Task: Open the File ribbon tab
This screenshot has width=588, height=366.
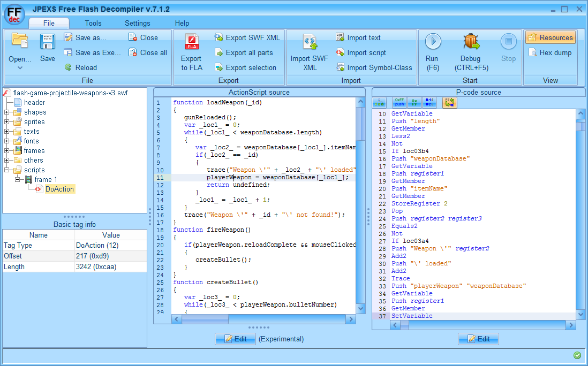Action: click(49, 23)
